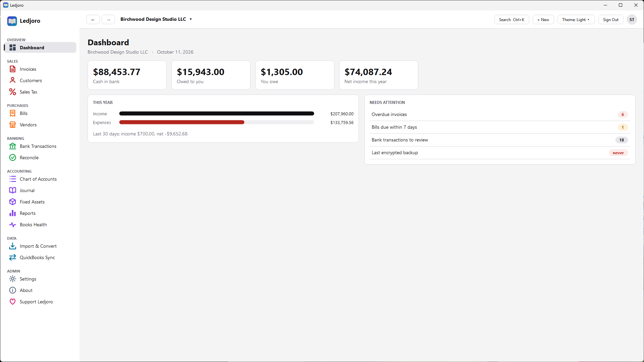Click the $207,960.00 income amount
The width and height of the screenshot is (644, 362).
coord(342,114)
